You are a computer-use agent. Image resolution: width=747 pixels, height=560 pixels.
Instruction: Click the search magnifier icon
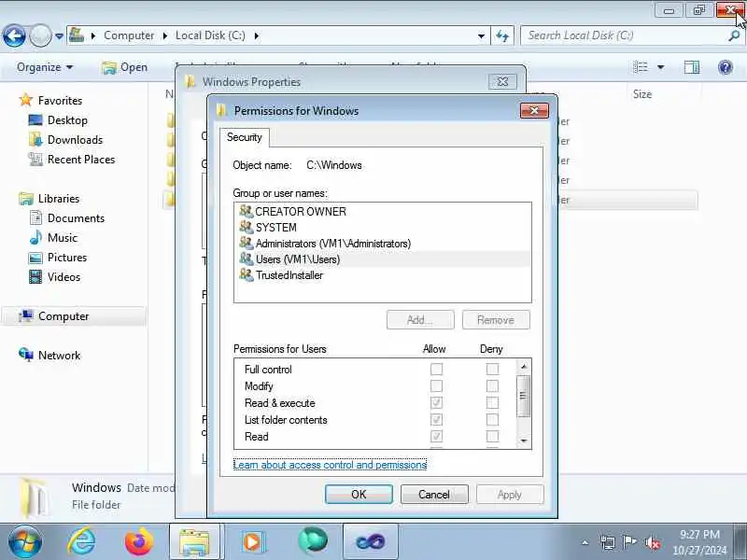point(734,35)
